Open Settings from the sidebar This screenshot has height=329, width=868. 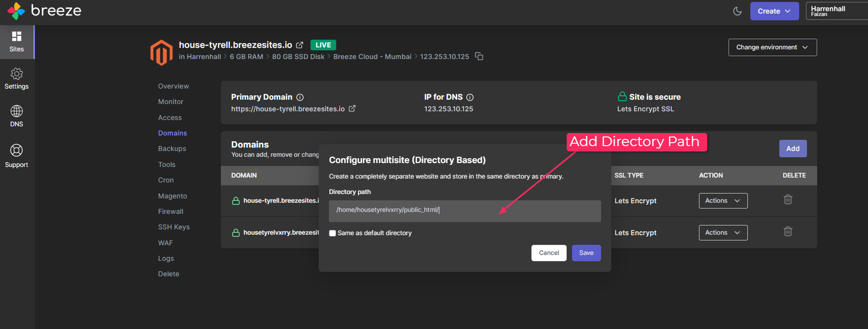[17, 79]
